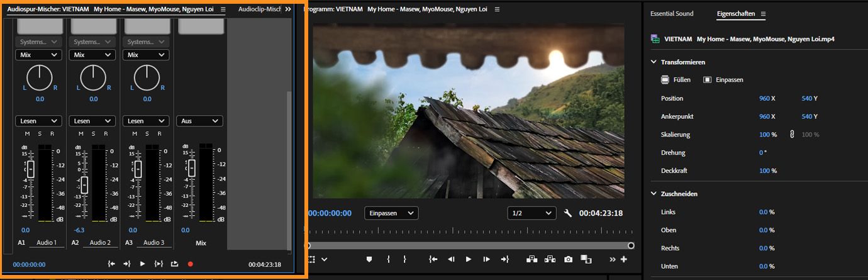Click Go to Out in the audio mixer transport
The width and height of the screenshot is (868, 280).
click(x=126, y=264)
